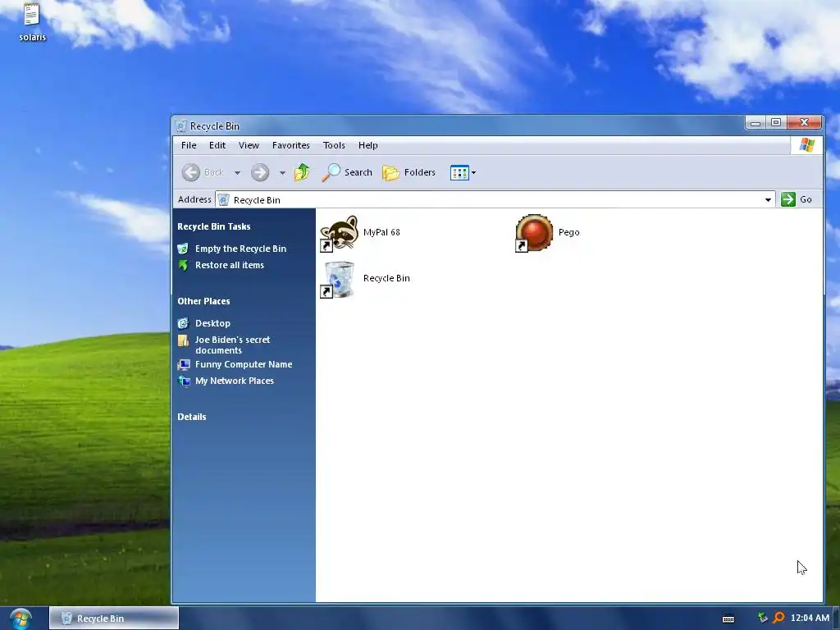Select the Recycle Bin shortcut icon in file list
This screenshot has height=630, width=840.
(339, 279)
